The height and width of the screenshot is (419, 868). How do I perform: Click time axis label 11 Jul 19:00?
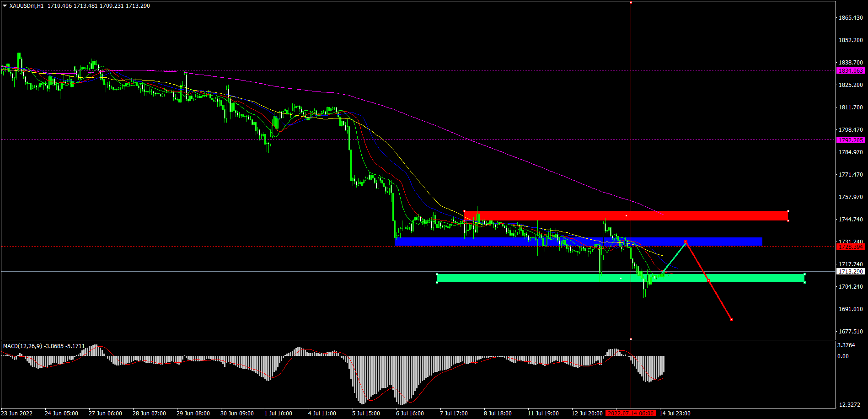[x=543, y=414]
